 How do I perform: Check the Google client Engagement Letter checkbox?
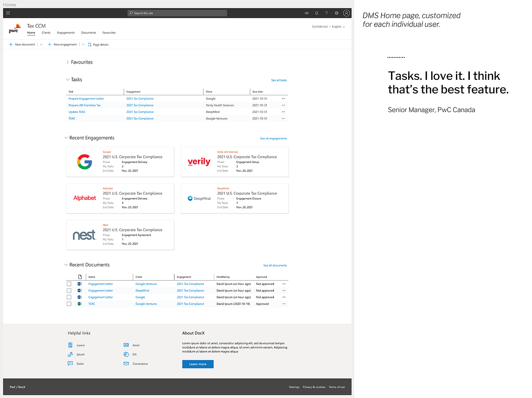pos(69,297)
